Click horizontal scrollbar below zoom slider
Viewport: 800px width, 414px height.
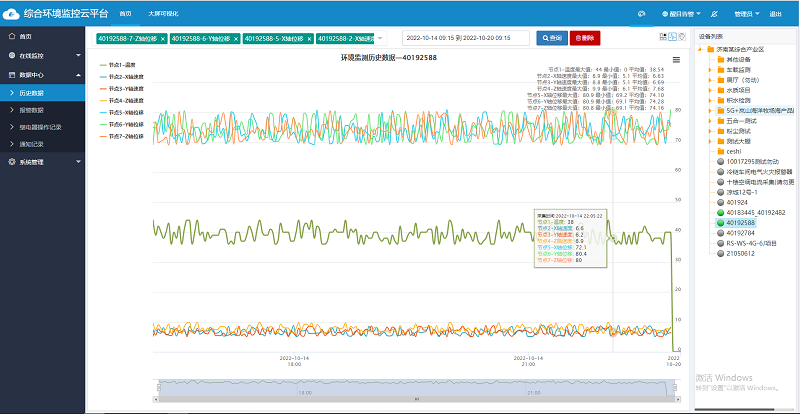click(416, 399)
